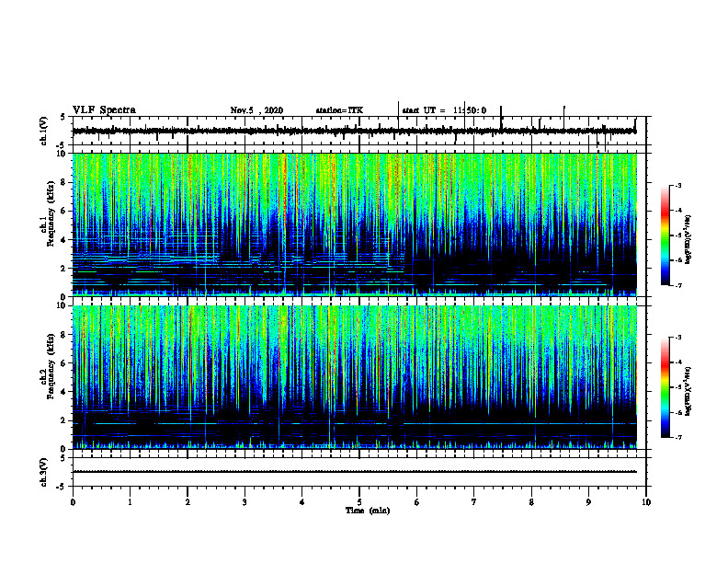Click the ch.2 colorbar "-3" tick label
Screen dimensions: 728x563
(x=677, y=338)
